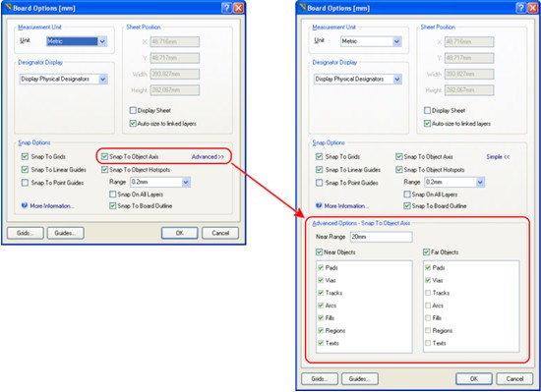This screenshot has width=541, height=392.
Task: Open Unit Metric dropdown in right dialog
Action: (396, 41)
